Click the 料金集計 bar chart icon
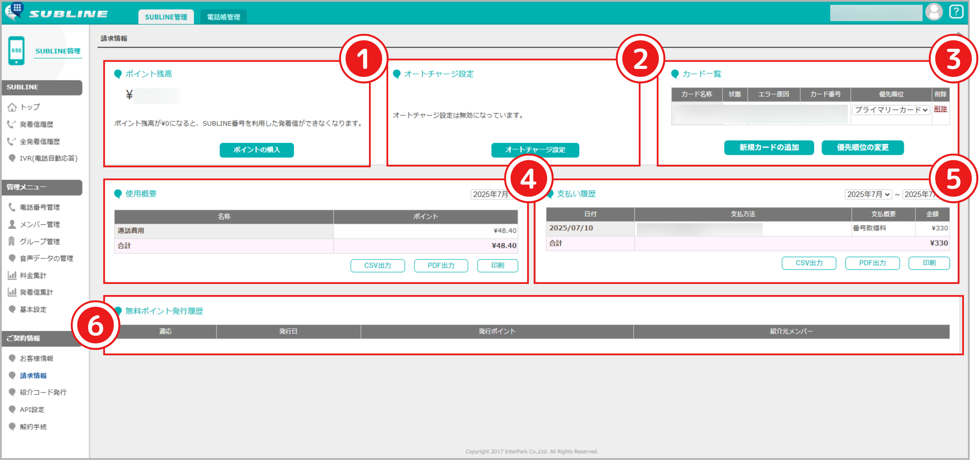This screenshot has width=980, height=460. tap(12, 275)
